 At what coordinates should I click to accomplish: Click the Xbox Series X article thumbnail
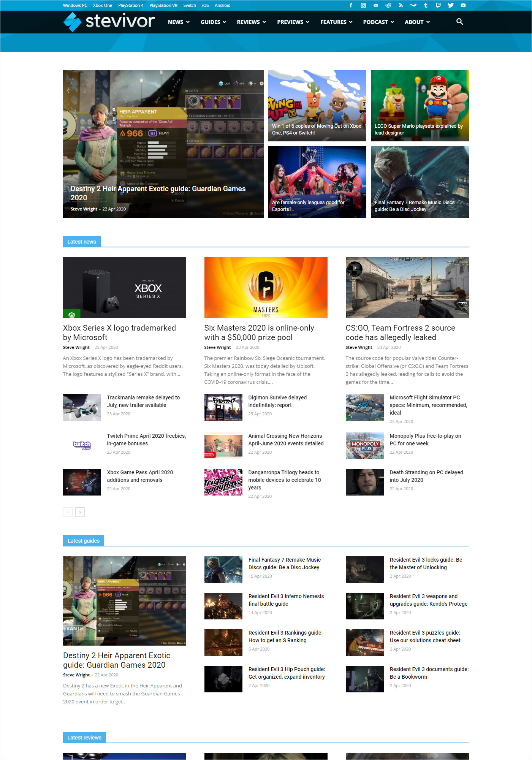125,288
